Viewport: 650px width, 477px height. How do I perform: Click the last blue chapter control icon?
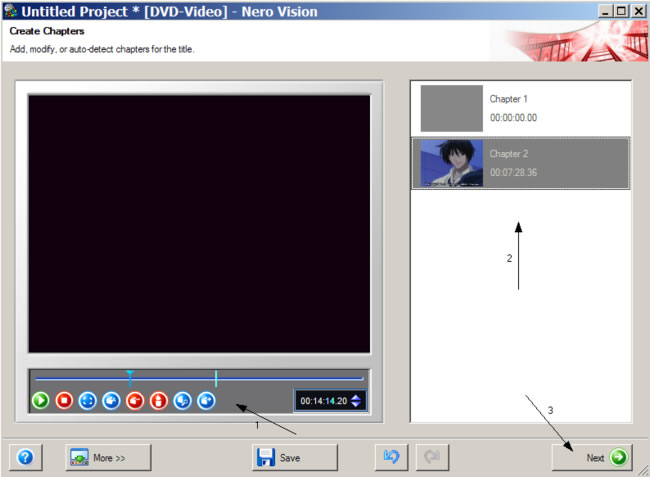pyautogui.click(x=206, y=401)
